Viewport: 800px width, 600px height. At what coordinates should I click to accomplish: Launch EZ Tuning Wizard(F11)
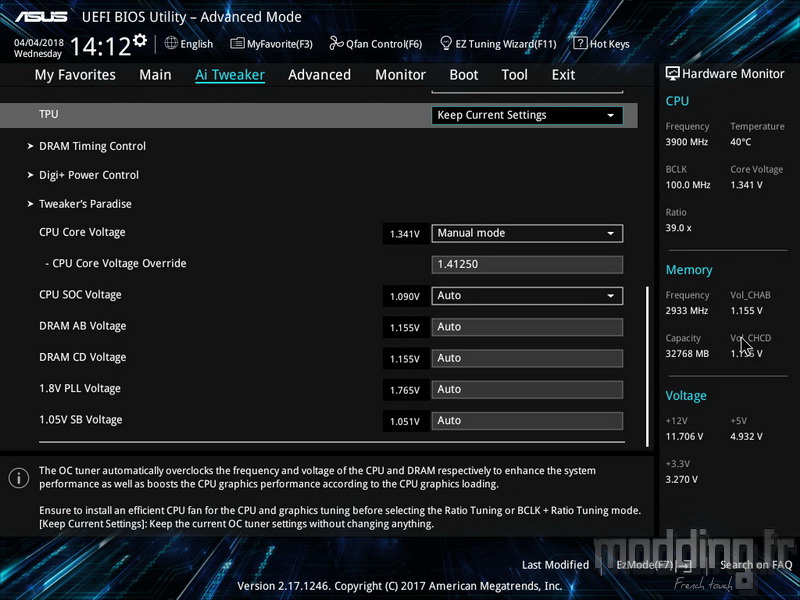pos(498,44)
